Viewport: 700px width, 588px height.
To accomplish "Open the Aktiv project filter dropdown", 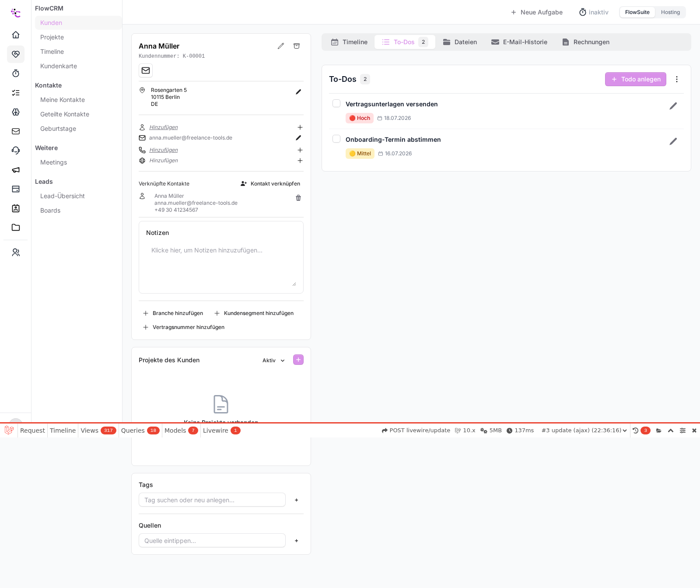I will (x=274, y=360).
